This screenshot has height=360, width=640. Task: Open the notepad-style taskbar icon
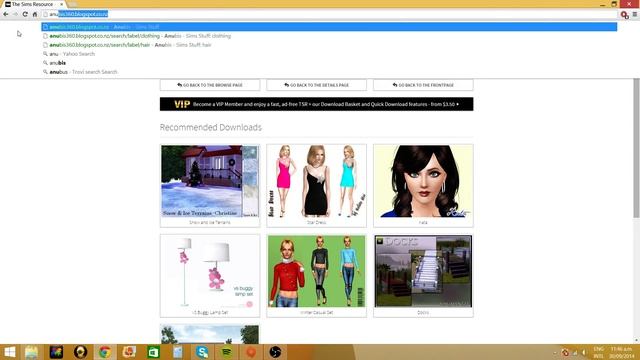[x=178, y=352]
